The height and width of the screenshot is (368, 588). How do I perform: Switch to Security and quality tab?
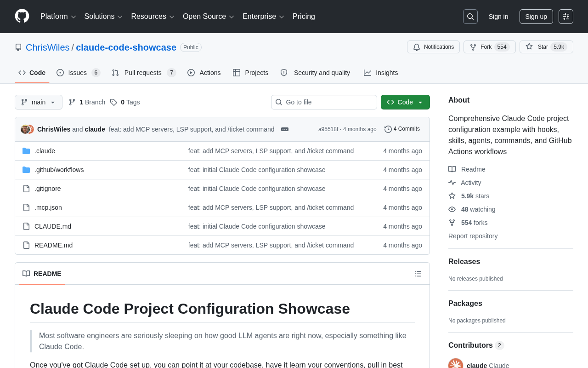tap(315, 73)
